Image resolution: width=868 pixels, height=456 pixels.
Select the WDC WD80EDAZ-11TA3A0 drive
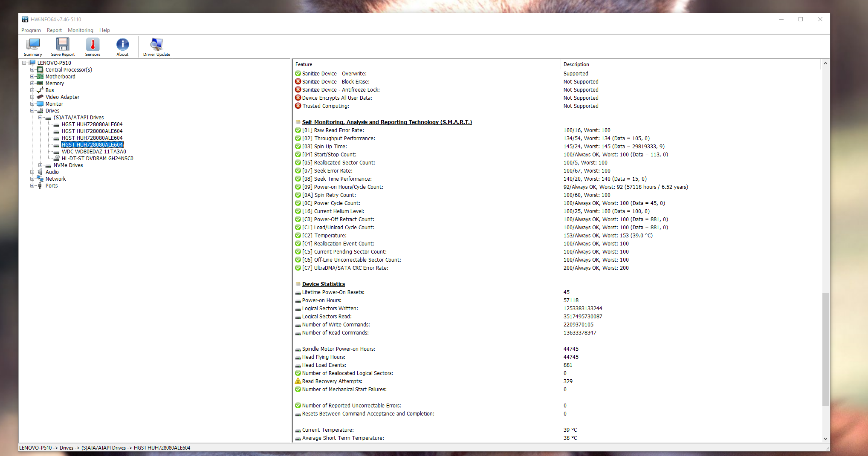coord(94,151)
